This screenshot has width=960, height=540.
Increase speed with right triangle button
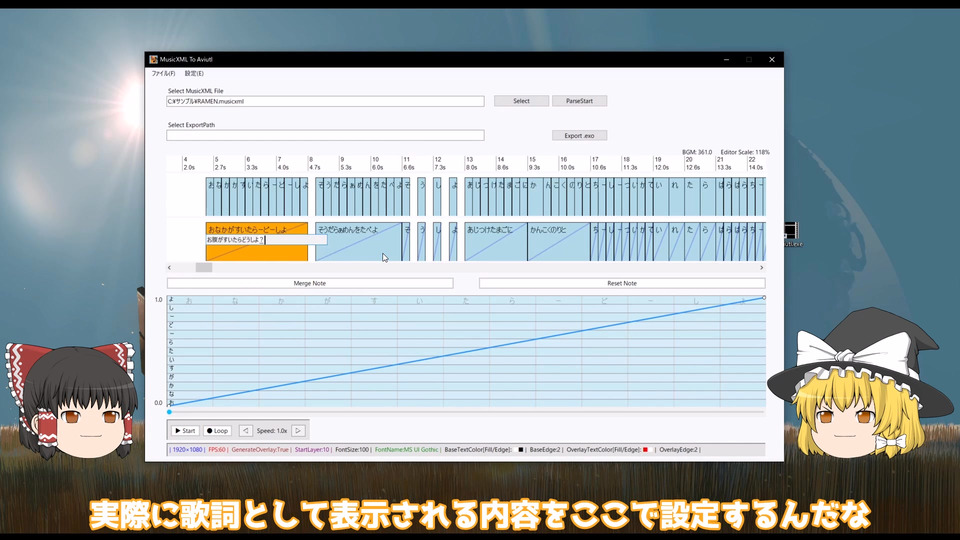tap(298, 430)
